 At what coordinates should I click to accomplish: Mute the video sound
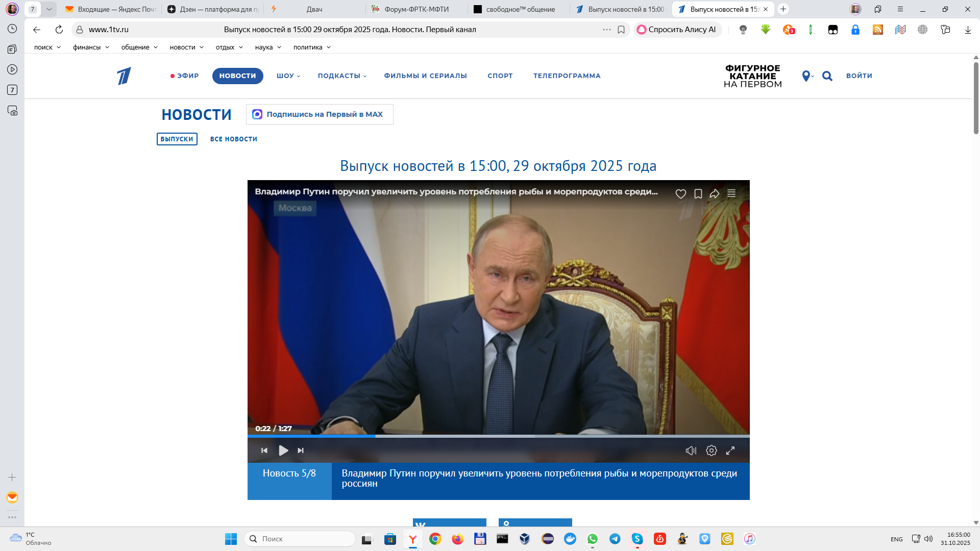tap(691, 450)
